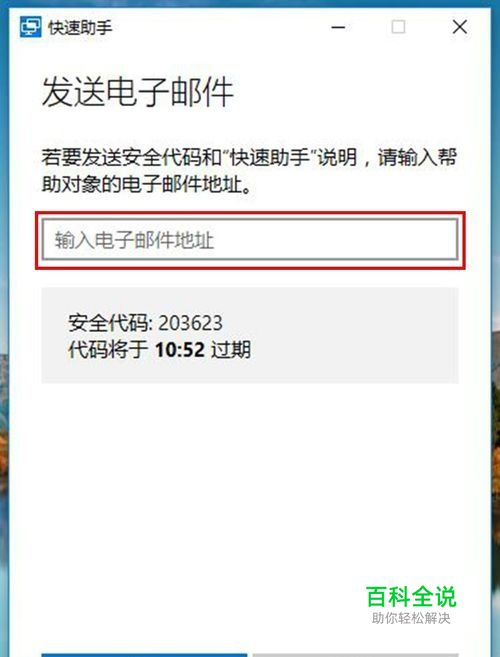Click the desktop wallpaper beside the window
Viewport: 500px width, 657px height.
(495, 335)
